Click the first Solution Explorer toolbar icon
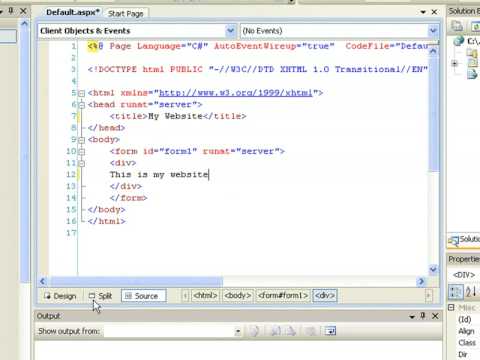 457,26
